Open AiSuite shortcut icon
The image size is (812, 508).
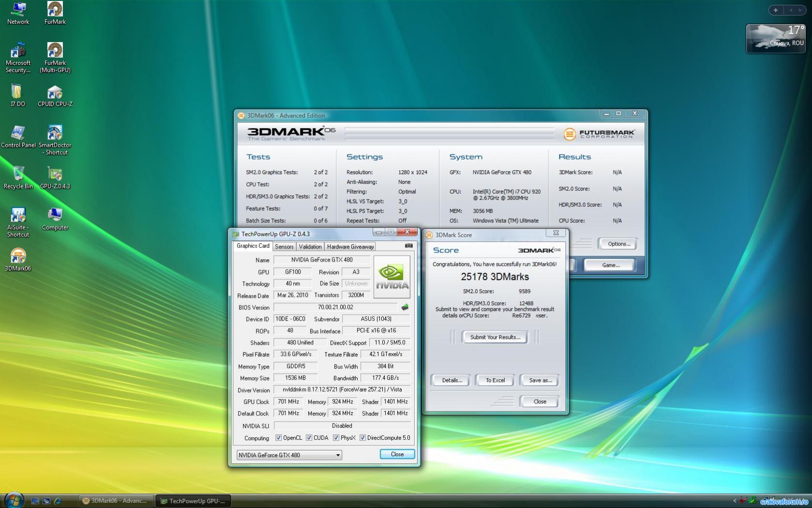pyautogui.click(x=18, y=223)
